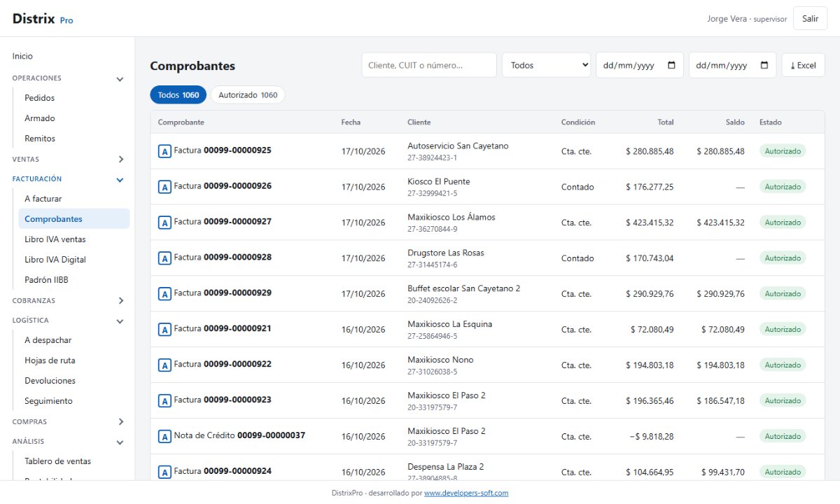Screen dimensions: 840x504
Task: Click the A icon for Factura 00099-00000926
Action: pyautogui.click(x=164, y=187)
